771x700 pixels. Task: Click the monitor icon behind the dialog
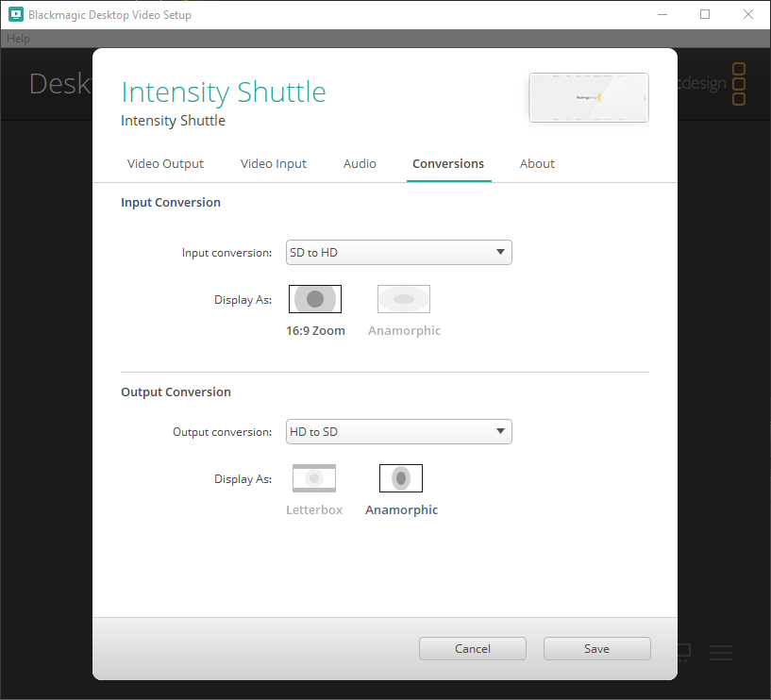(x=684, y=652)
